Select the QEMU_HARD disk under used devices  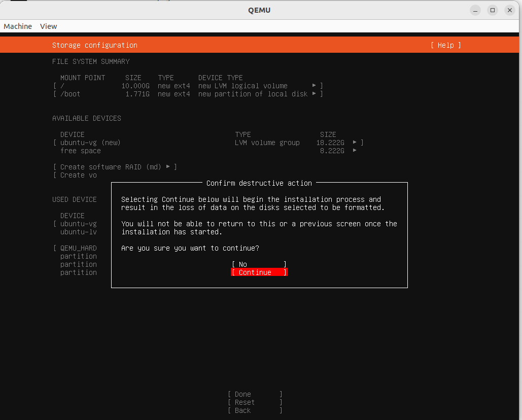[77, 248]
